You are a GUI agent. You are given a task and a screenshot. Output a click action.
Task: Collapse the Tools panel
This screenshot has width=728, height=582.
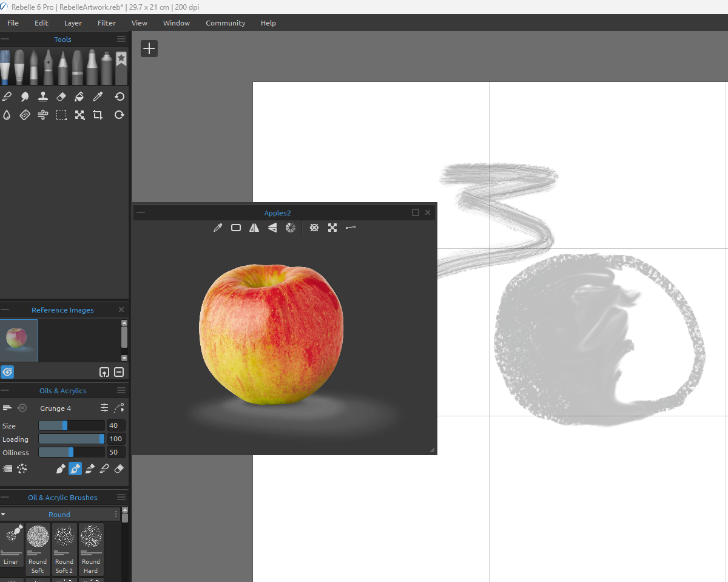[5, 39]
